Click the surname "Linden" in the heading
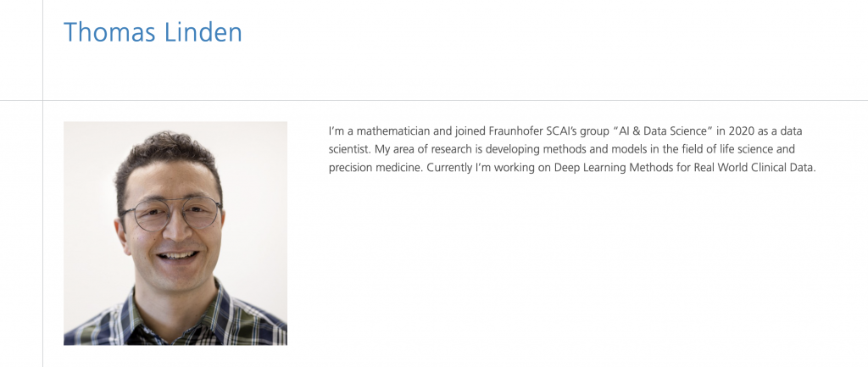Viewport: 868px width, 367px height. [x=208, y=32]
